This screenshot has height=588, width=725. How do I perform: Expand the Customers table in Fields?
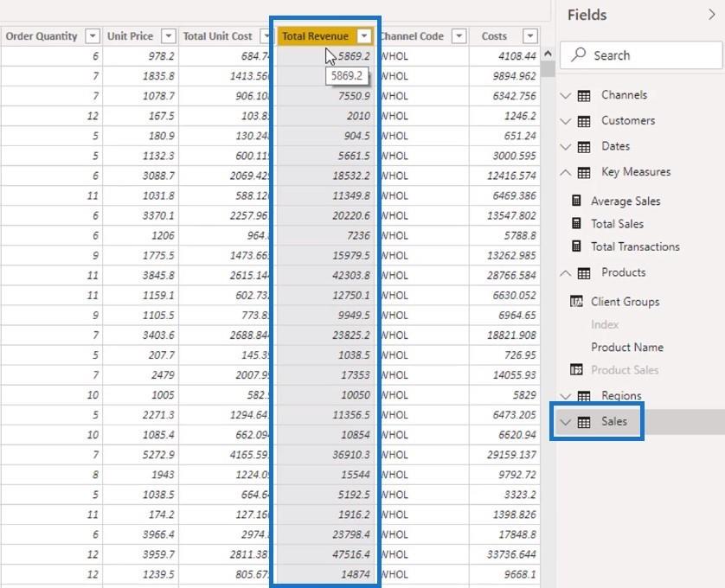click(566, 122)
